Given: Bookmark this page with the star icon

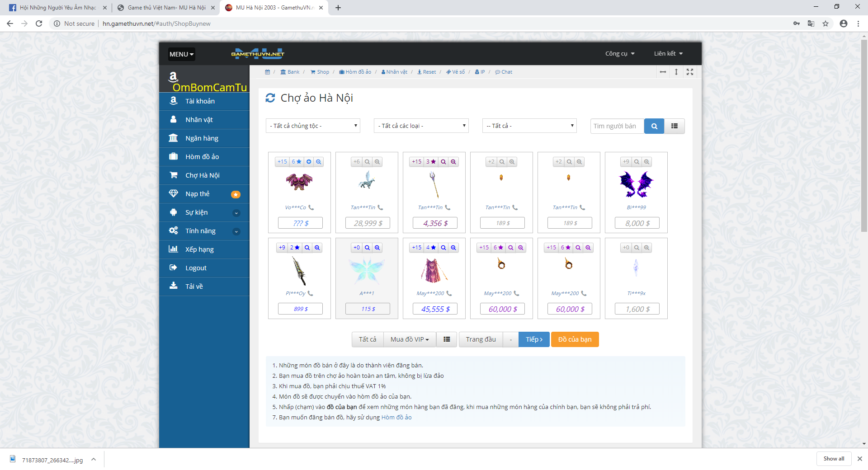Looking at the screenshot, I should pyautogui.click(x=826, y=23).
